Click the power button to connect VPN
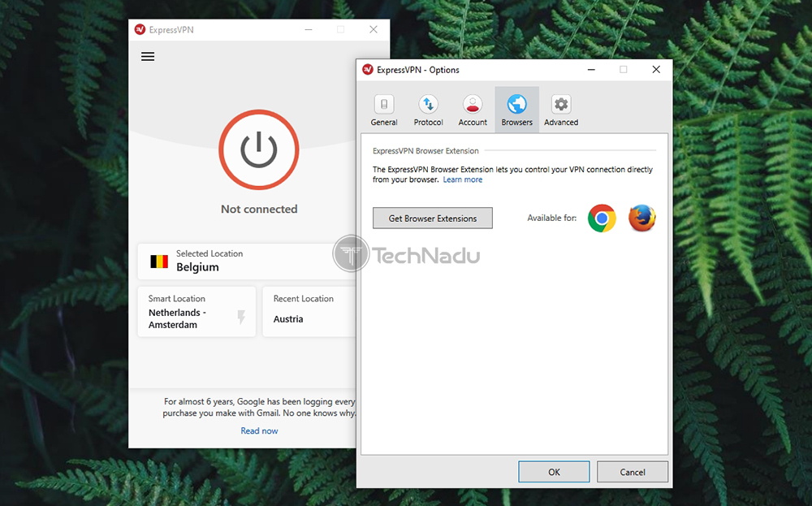Viewport: 812px width, 506px height. 259,149
